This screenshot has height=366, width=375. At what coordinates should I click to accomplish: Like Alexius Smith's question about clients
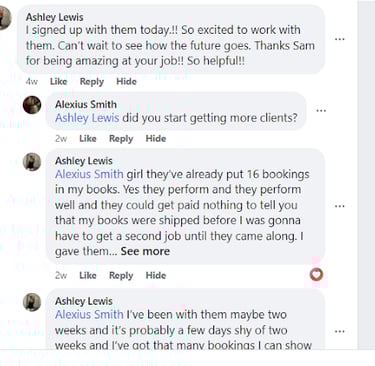pyautogui.click(x=88, y=138)
